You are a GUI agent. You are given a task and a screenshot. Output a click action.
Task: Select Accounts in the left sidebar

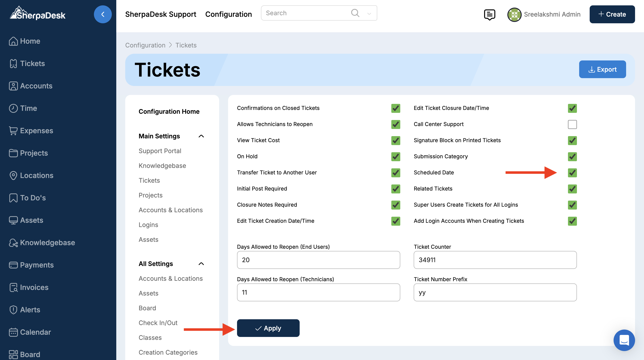[x=36, y=86]
